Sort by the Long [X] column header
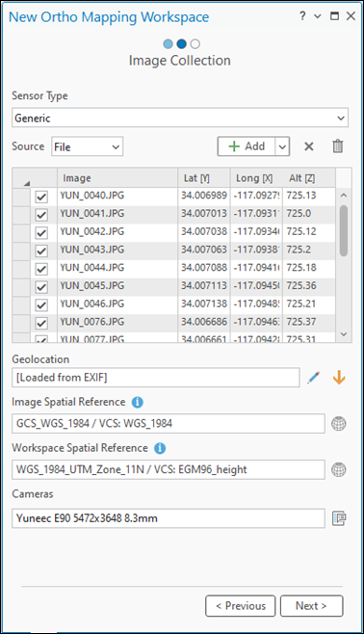 pyautogui.click(x=256, y=178)
